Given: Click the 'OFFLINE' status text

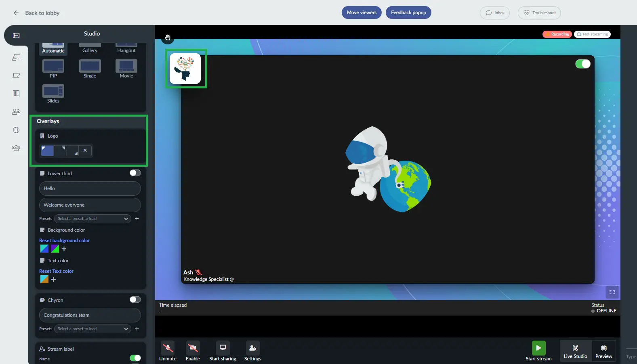Looking at the screenshot, I should pos(606,311).
